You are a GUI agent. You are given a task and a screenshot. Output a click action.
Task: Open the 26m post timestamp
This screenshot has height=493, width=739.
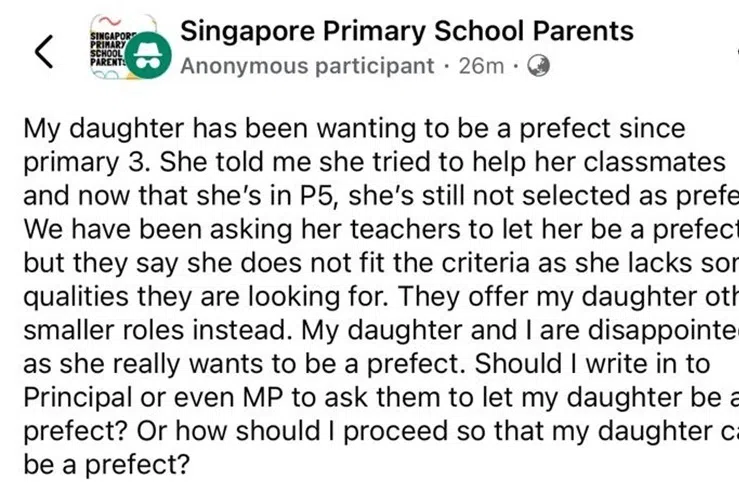481,67
